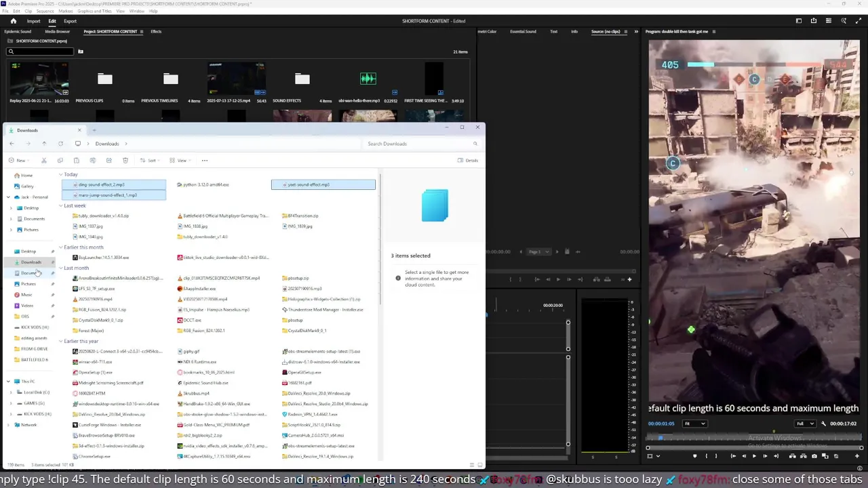Add marker in Program Monitor
This screenshot has width=868, height=488.
click(695, 456)
